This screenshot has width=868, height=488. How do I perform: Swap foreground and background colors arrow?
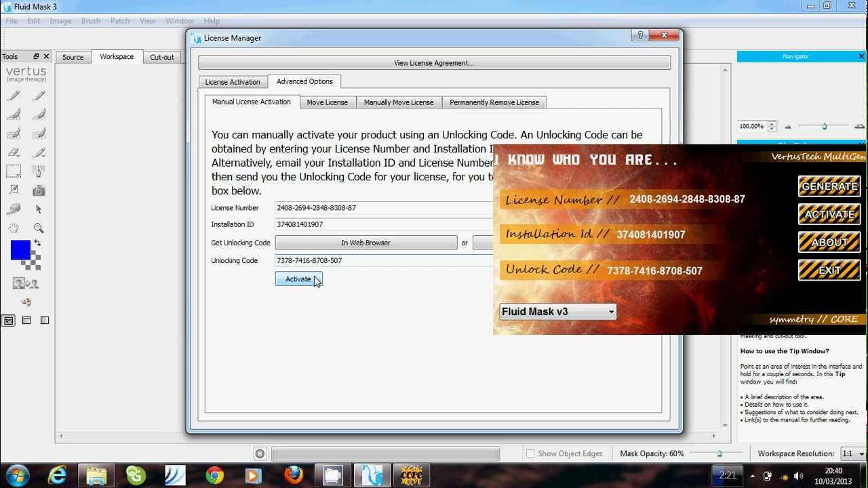(x=37, y=243)
